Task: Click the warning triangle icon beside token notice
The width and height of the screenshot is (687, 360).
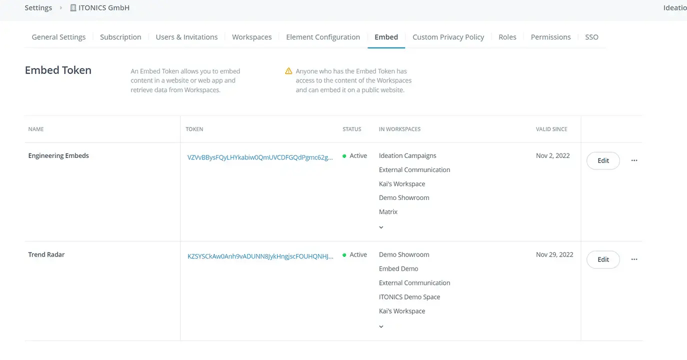Action: 288,71
